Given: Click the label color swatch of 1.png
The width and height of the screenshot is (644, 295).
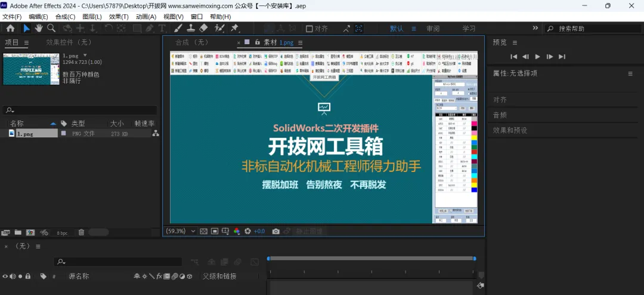Looking at the screenshot, I should (x=63, y=133).
